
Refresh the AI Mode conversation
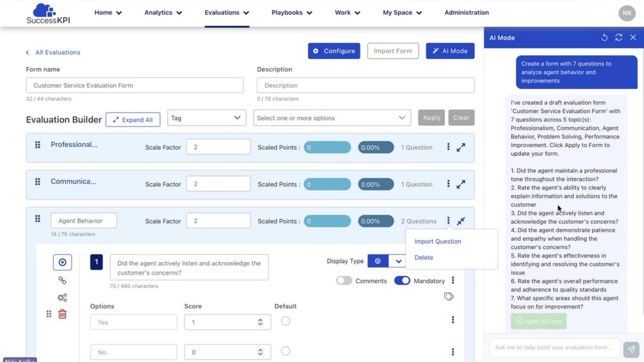coord(619,37)
